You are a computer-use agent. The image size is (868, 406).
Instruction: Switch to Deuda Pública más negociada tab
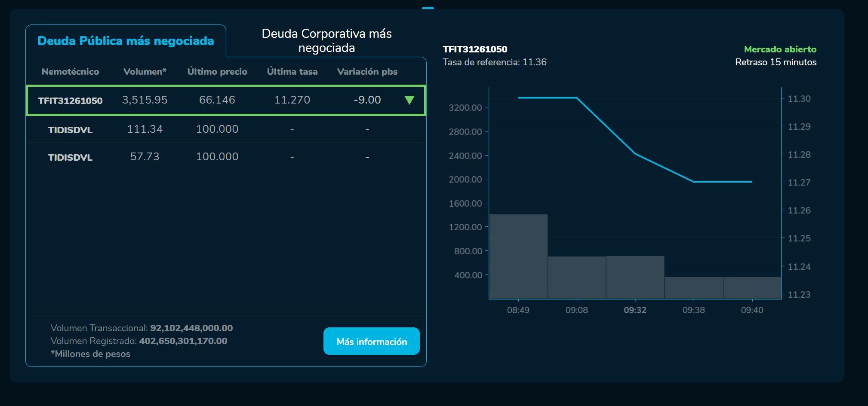(126, 41)
